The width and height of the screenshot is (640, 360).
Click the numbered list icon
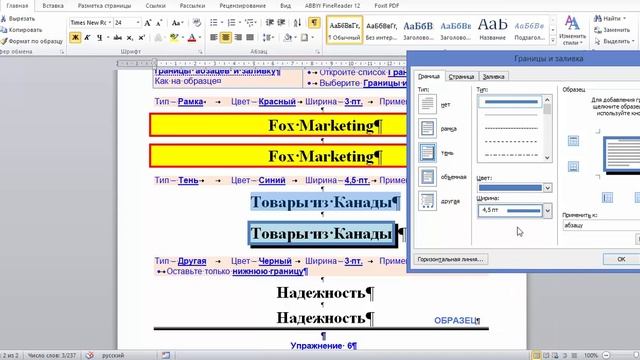[x=231, y=23]
